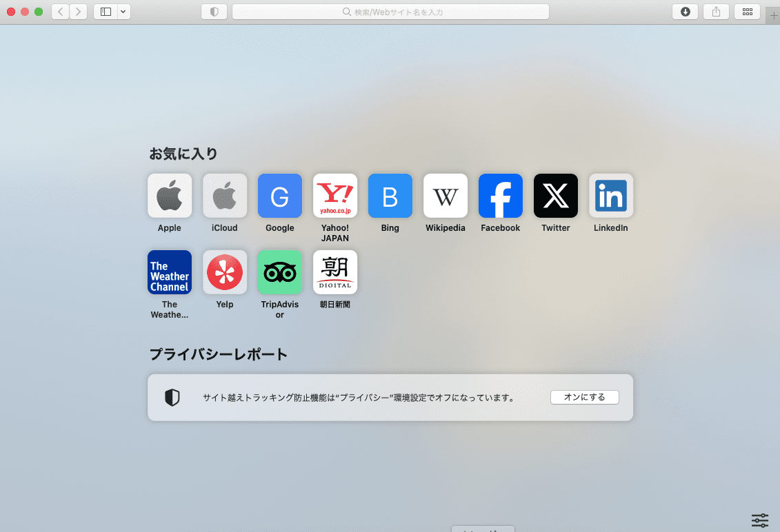Open the Yelp favorite icon
This screenshot has height=532, width=780.
pos(224,272)
